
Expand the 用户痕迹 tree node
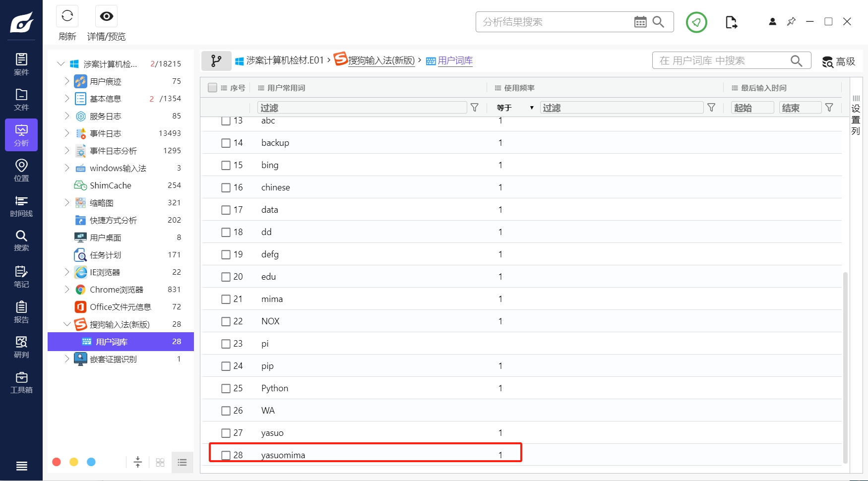click(67, 81)
